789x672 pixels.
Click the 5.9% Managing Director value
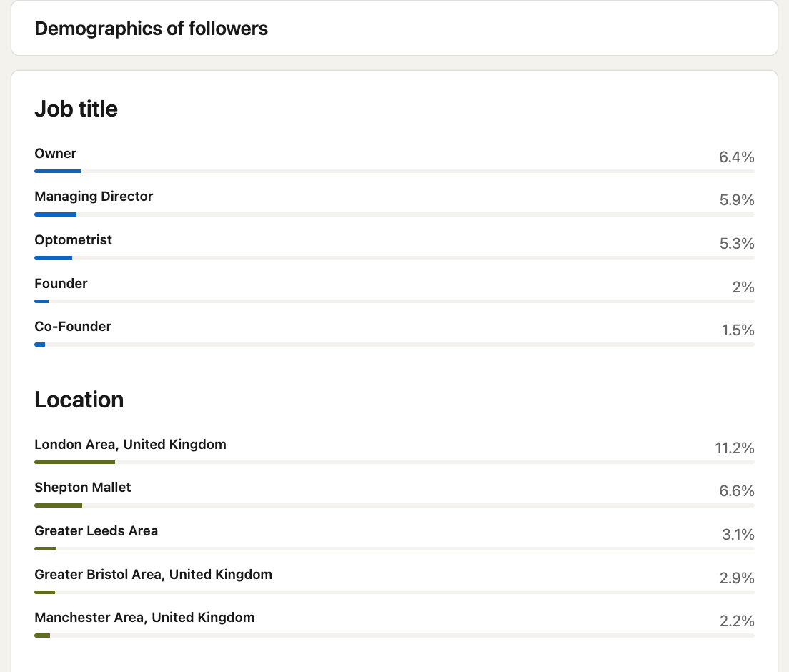[x=737, y=200]
